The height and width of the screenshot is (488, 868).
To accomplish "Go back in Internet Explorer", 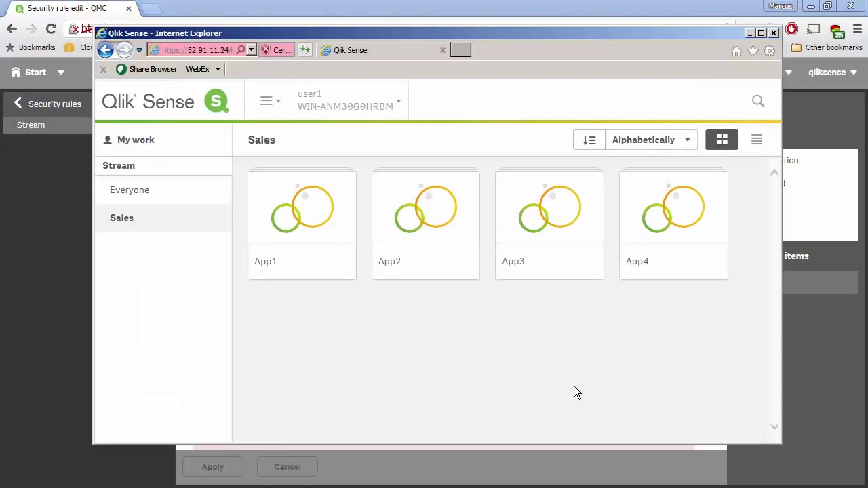I will point(105,49).
